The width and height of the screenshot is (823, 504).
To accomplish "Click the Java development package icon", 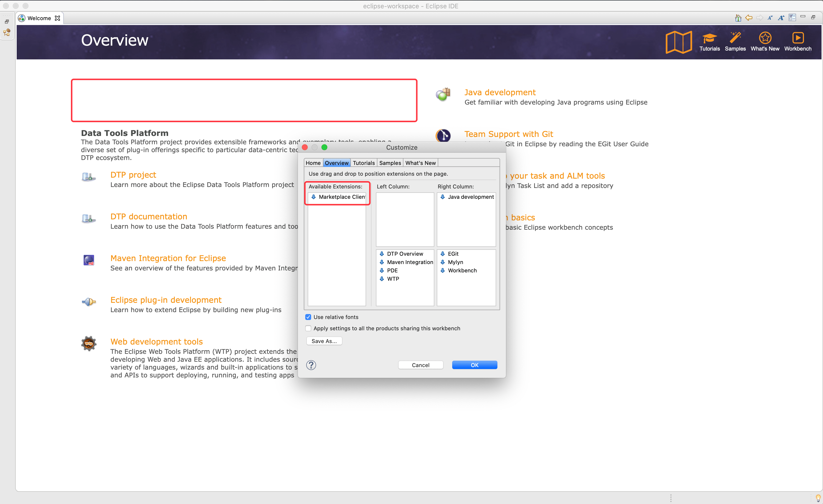I will [443, 94].
